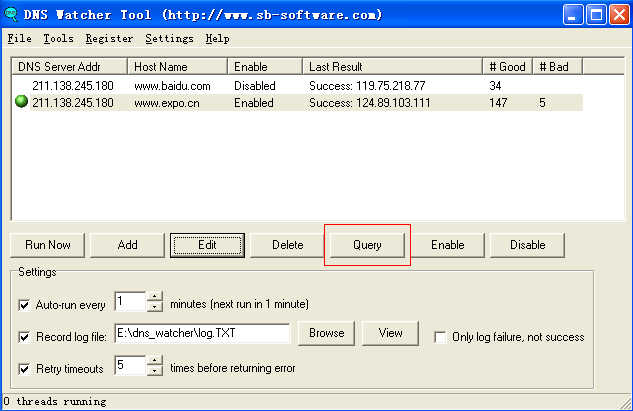Viewport: 633px width, 411px height.
Task: Click the DNS Watcher title bar icon
Action: click(13, 14)
